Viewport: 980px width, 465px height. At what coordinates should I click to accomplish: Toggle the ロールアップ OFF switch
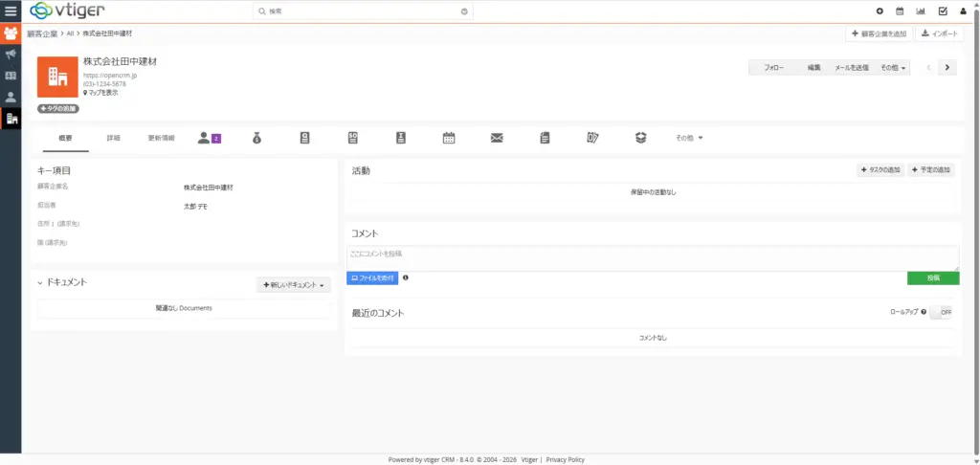tap(942, 312)
